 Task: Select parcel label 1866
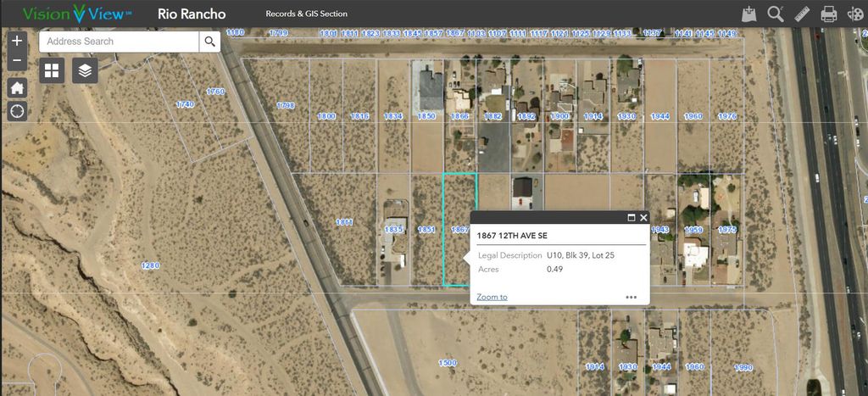point(459,116)
